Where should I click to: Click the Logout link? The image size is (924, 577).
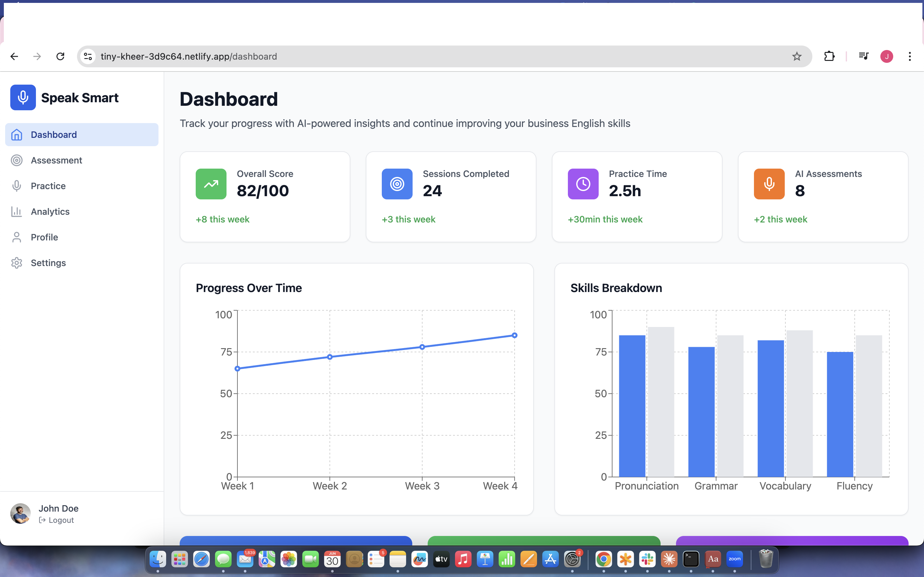point(61,520)
